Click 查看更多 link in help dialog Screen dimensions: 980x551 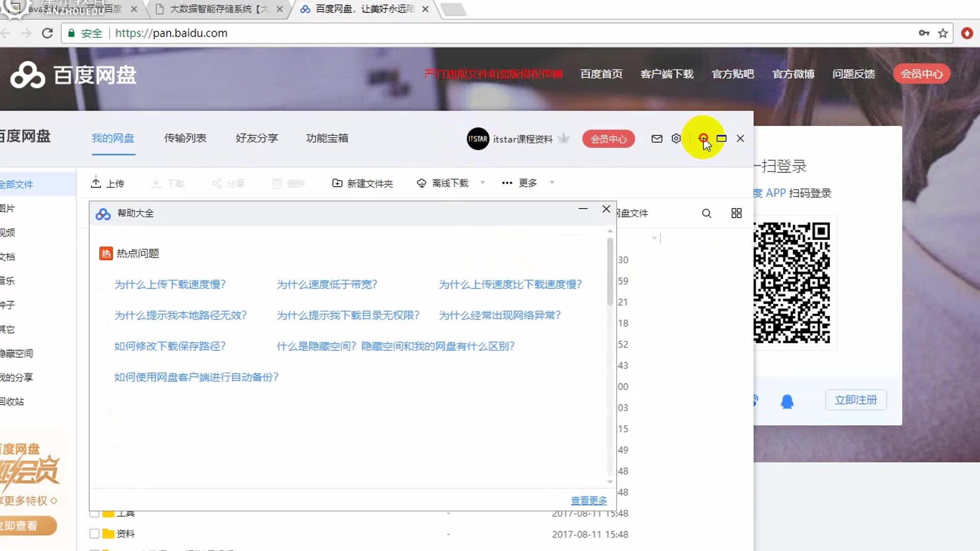pyautogui.click(x=589, y=501)
